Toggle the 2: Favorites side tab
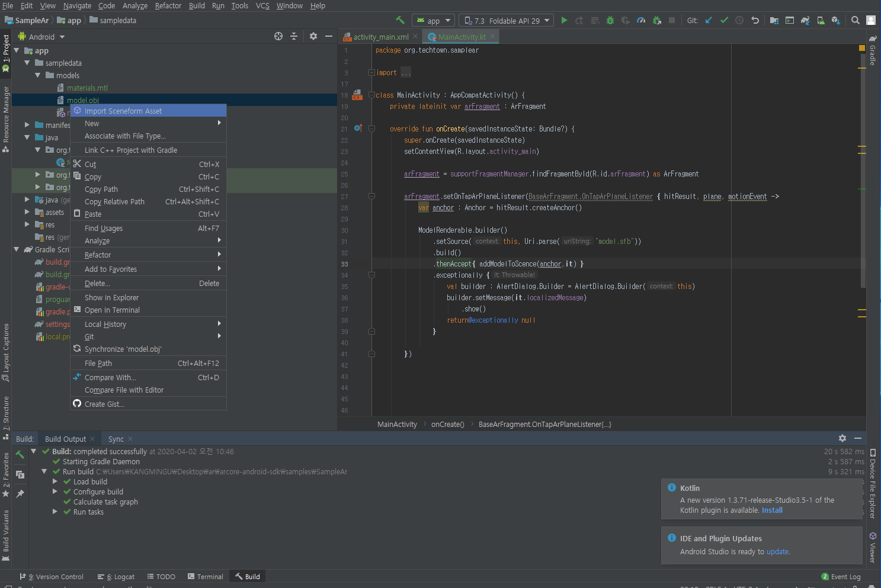Image resolution: width=881 pixels, height=588 pixels. point(6,475)
